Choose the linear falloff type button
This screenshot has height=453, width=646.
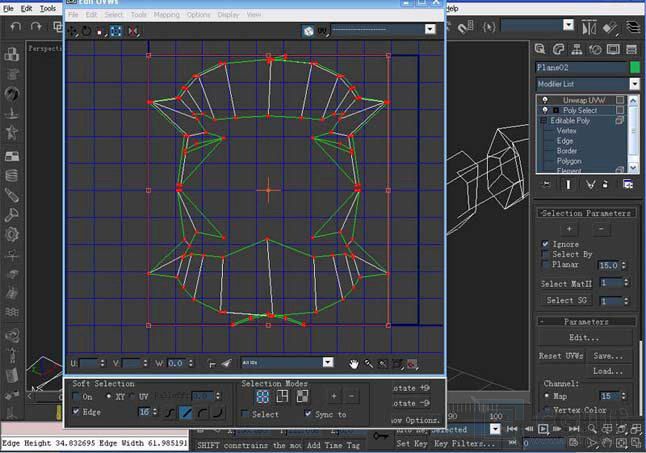(x=186, y=412)
